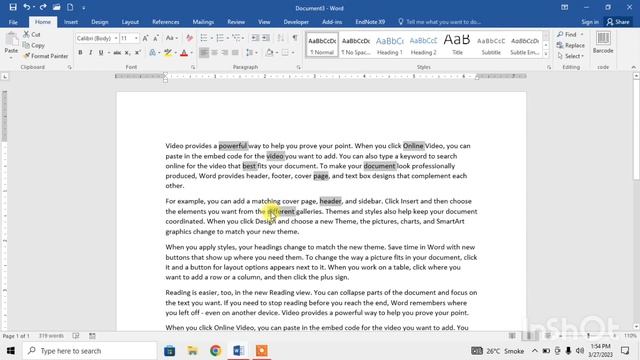
Task: Open the font size dropdown
Action: coord(136,38)
